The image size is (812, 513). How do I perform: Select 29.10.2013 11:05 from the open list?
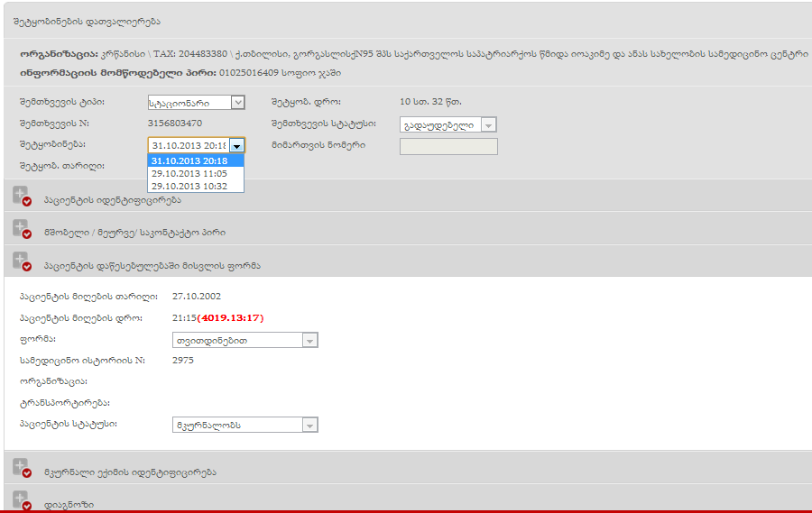(195, 173)
